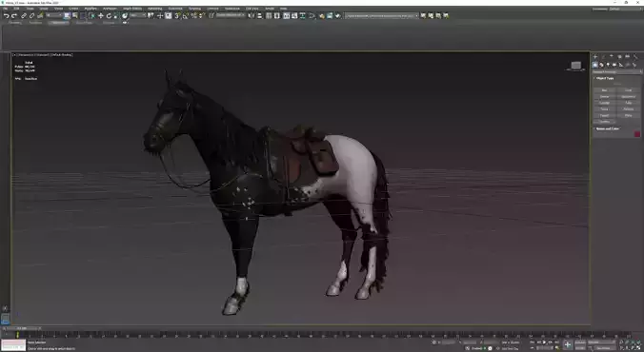Click the time slider handle
The image size is (644, 352).
21,328
